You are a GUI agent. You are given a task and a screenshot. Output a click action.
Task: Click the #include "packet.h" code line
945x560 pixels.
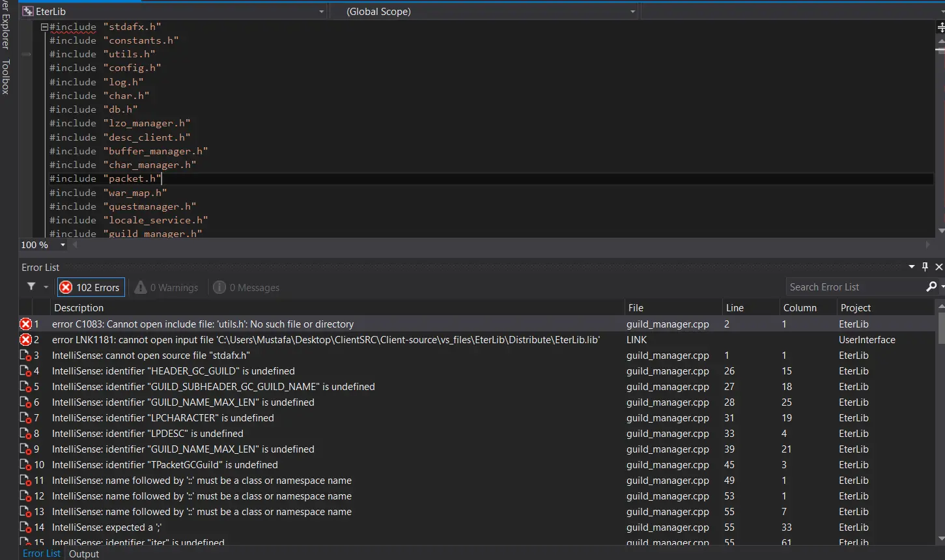click(x=106, y=178)
